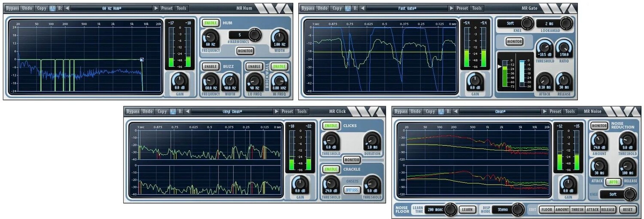Click the #Harmonics rotary selector in MR Hum
The height and width of the screenshot is (219, 644).
[255, 34]
